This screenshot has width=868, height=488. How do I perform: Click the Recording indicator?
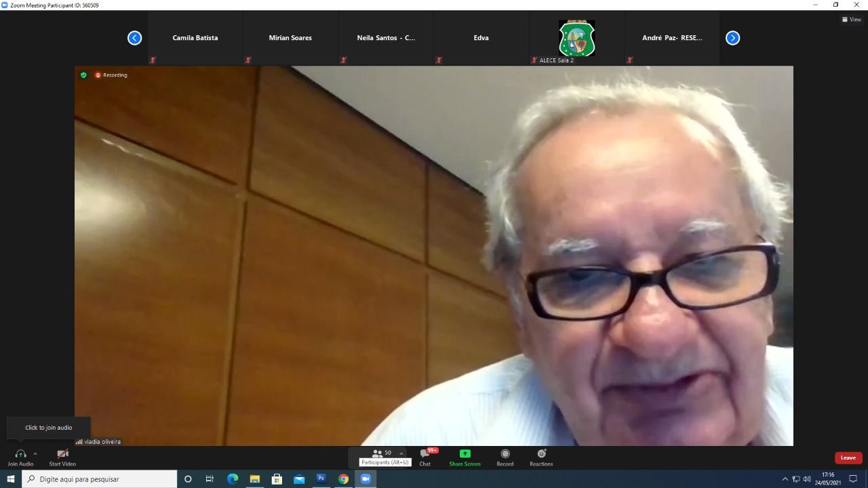111,75
